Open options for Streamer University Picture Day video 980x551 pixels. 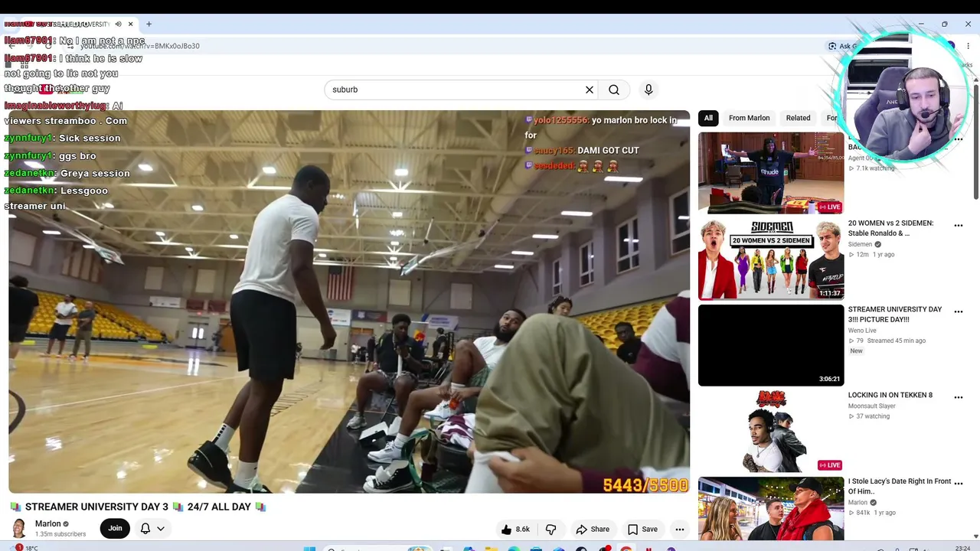coord(958,311)
